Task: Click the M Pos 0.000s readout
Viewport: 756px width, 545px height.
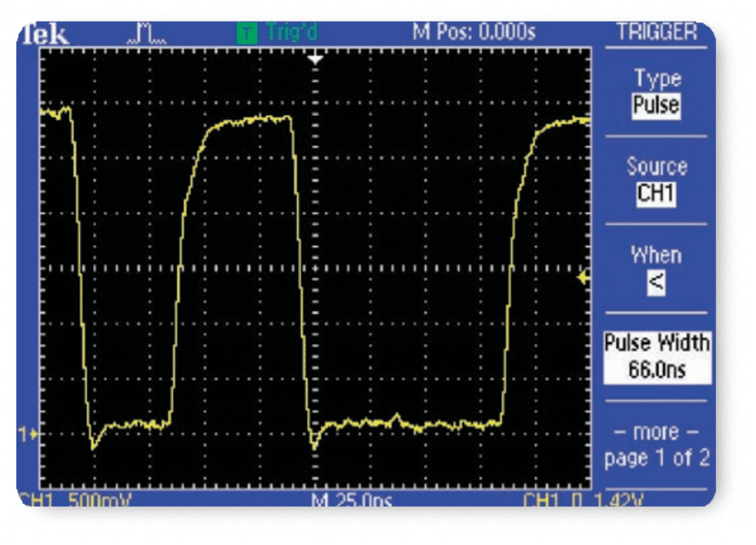Action: tap(473, 33)
